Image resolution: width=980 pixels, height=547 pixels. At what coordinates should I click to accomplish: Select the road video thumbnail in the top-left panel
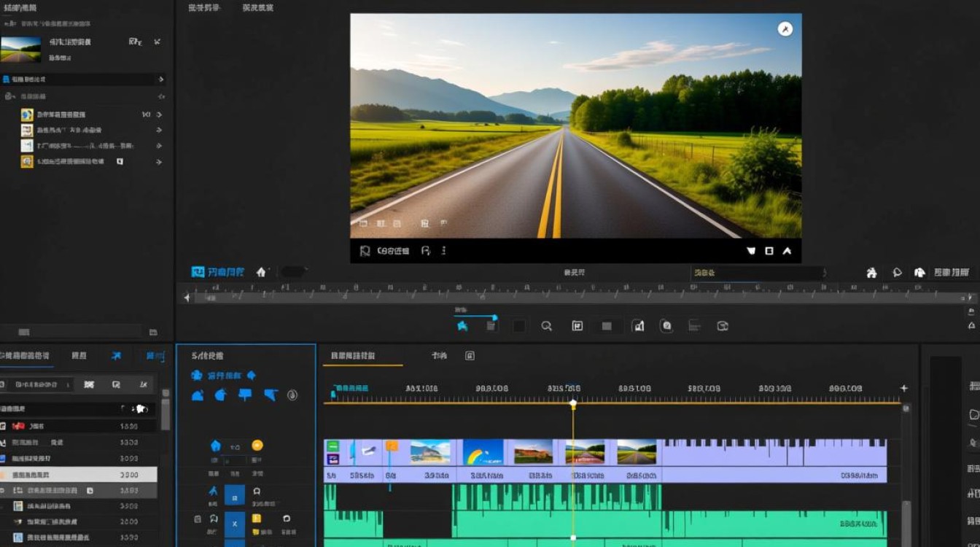20,50
